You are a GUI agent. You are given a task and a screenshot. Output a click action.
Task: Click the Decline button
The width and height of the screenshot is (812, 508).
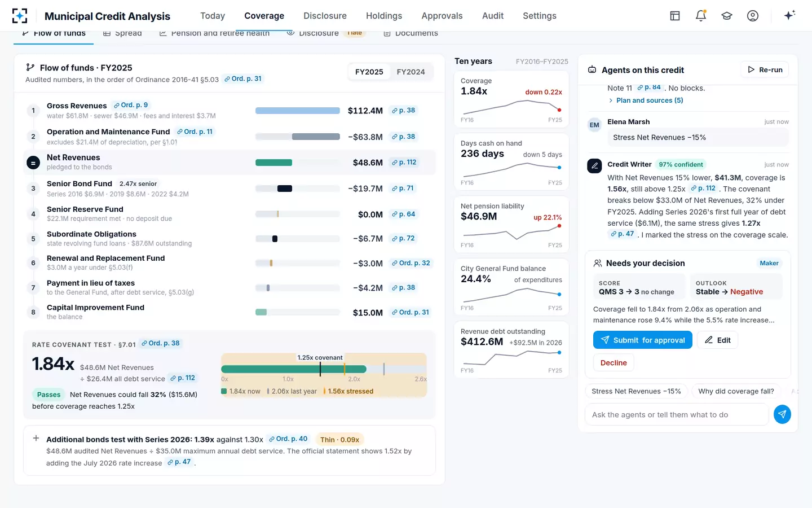click(x=614, y=362)
